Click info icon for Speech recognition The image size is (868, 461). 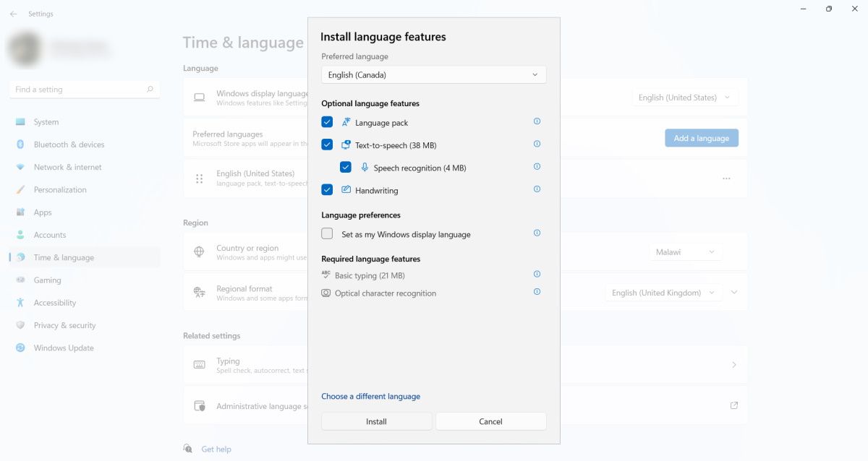pos(537,167)
